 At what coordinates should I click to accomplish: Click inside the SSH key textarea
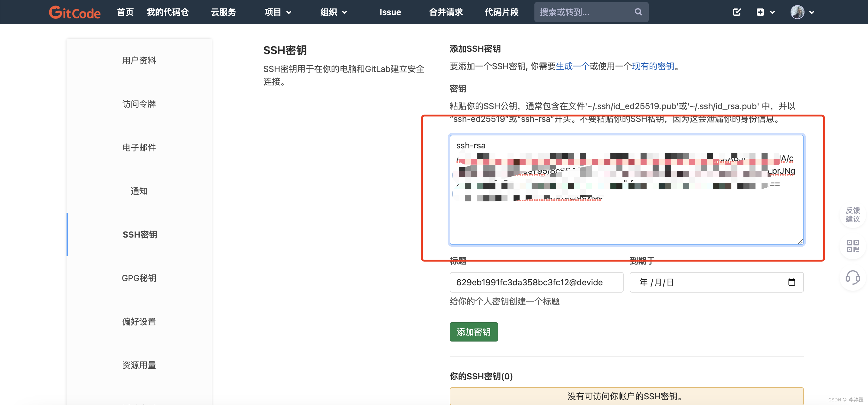tap(626, 190)
